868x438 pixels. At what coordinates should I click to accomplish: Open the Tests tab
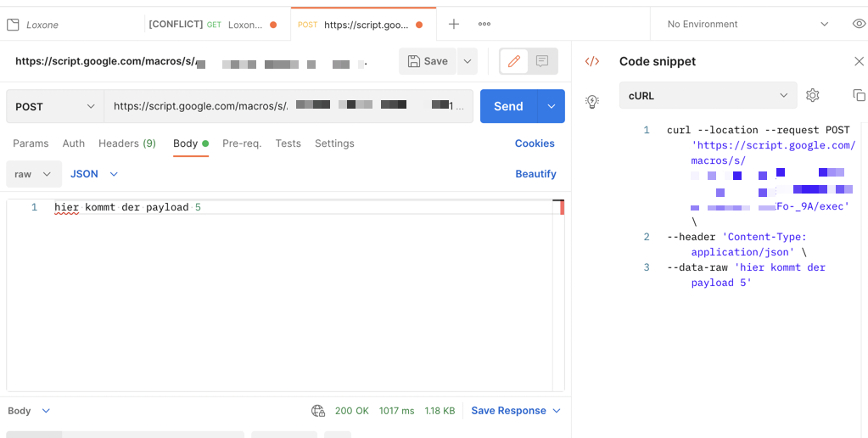[288, 143]
